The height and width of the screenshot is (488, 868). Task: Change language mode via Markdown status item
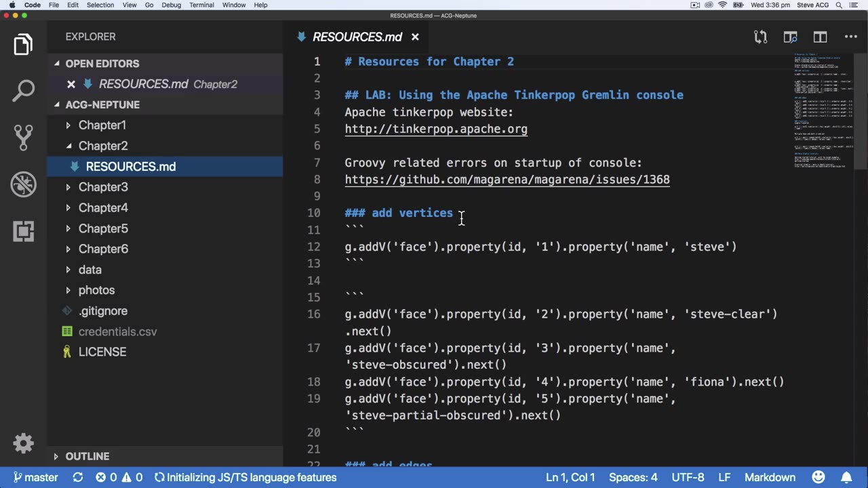[770, 477]
